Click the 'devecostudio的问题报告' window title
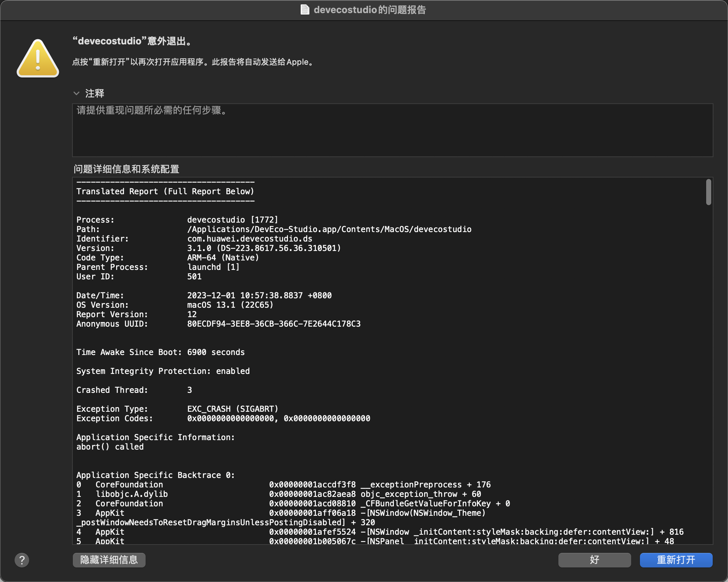The height and width of the screenshot is (582, 728). (x=369, y=10)
